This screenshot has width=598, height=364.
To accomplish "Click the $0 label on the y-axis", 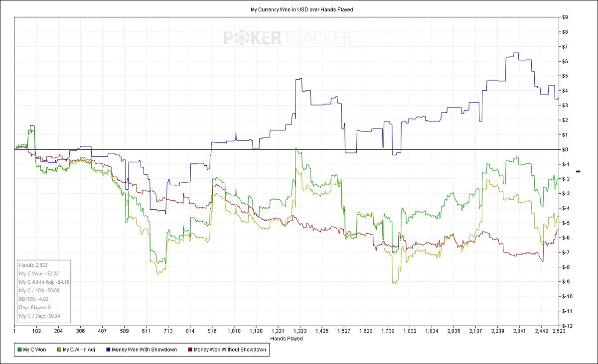I will click(x=565, y=149).
